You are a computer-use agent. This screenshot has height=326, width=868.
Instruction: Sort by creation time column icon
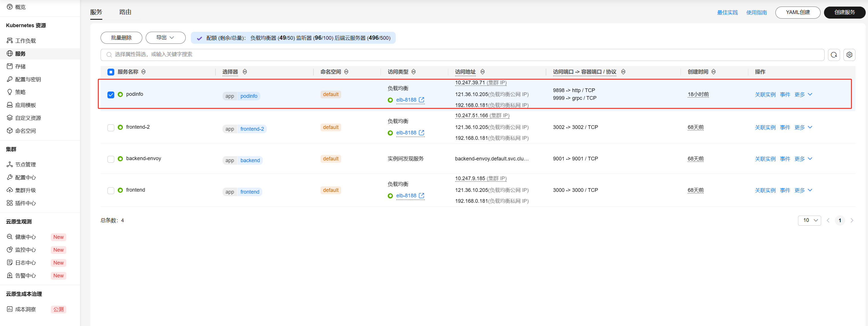tap(713, 72)
